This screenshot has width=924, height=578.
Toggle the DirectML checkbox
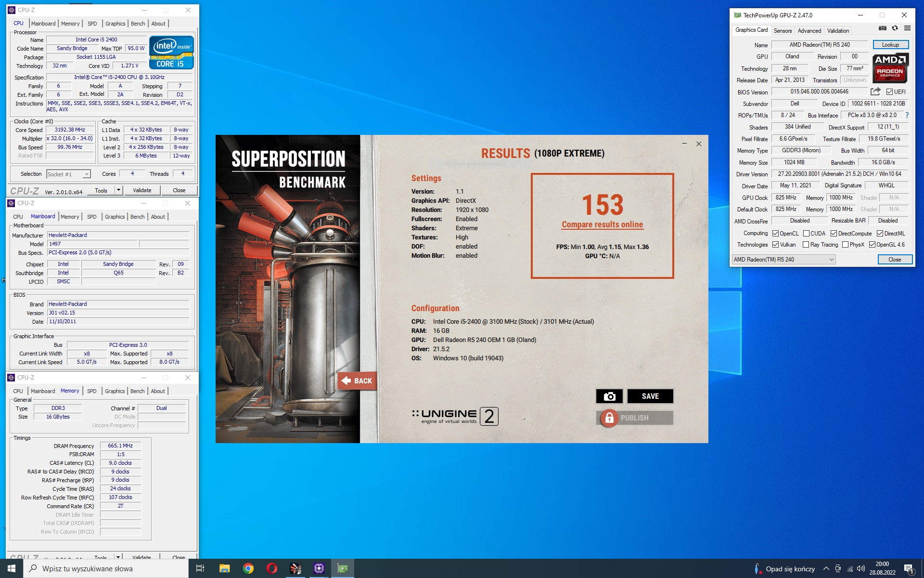point(880,234)
